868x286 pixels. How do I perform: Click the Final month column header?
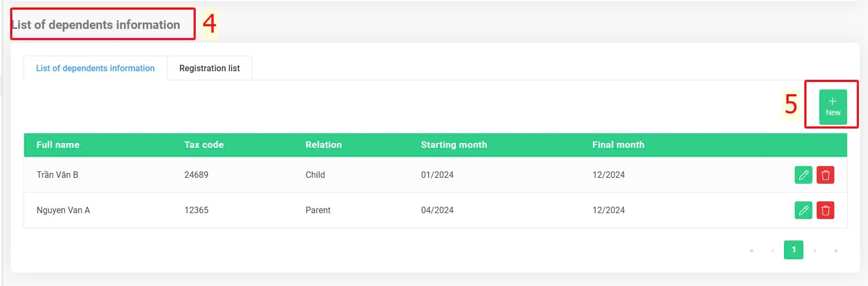tap(618, 145)
